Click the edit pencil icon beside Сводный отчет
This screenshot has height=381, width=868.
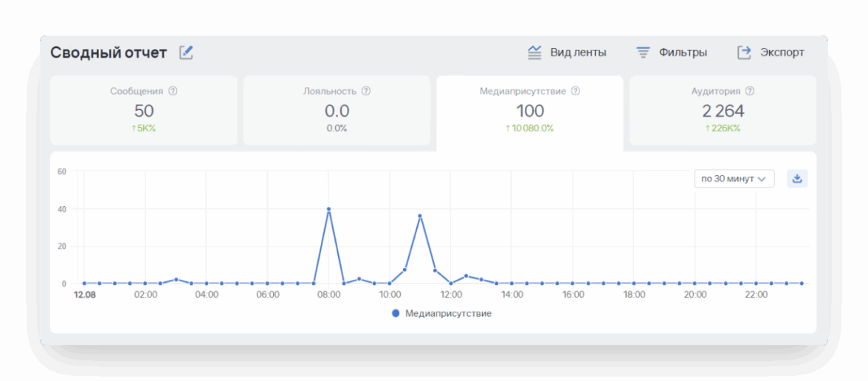click(x=186, y=52)
